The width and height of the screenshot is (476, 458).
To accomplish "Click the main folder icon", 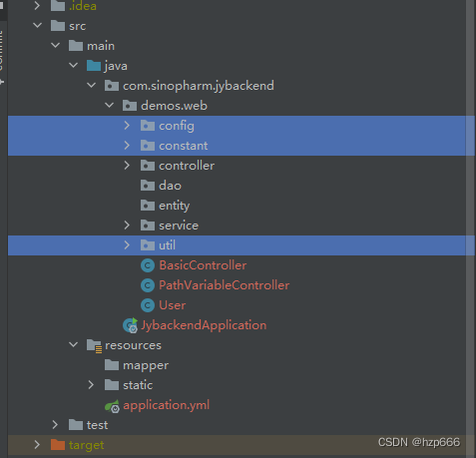I will (76, 46).
